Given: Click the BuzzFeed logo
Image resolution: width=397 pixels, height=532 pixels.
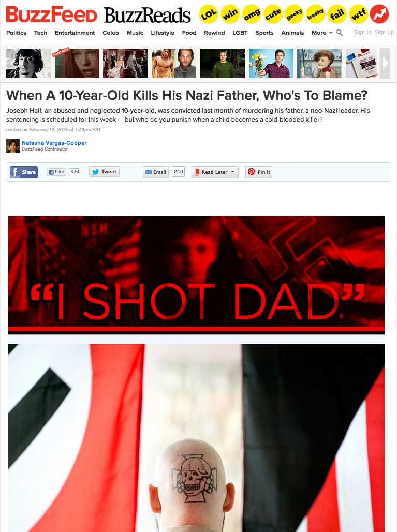Looking at the screenshot, I should pos(52,14).
